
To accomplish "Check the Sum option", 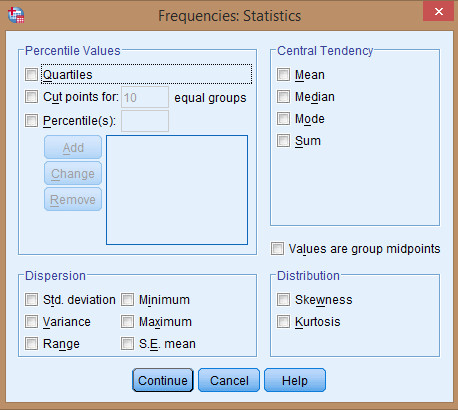I will [x=283, y=141].
